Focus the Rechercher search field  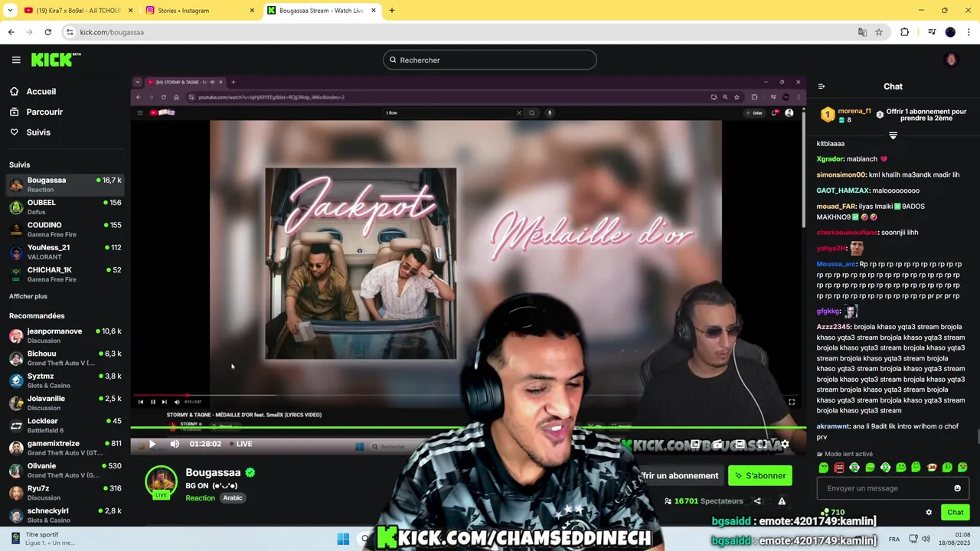coord(490,60)
